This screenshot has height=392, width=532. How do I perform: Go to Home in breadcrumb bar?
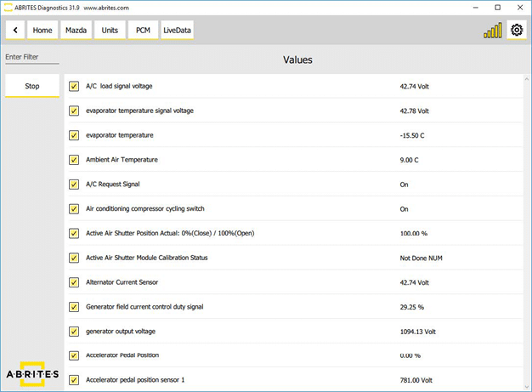pos(42,31)
